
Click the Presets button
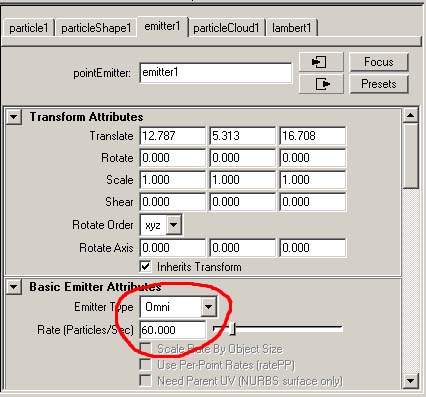coord(379,84)
